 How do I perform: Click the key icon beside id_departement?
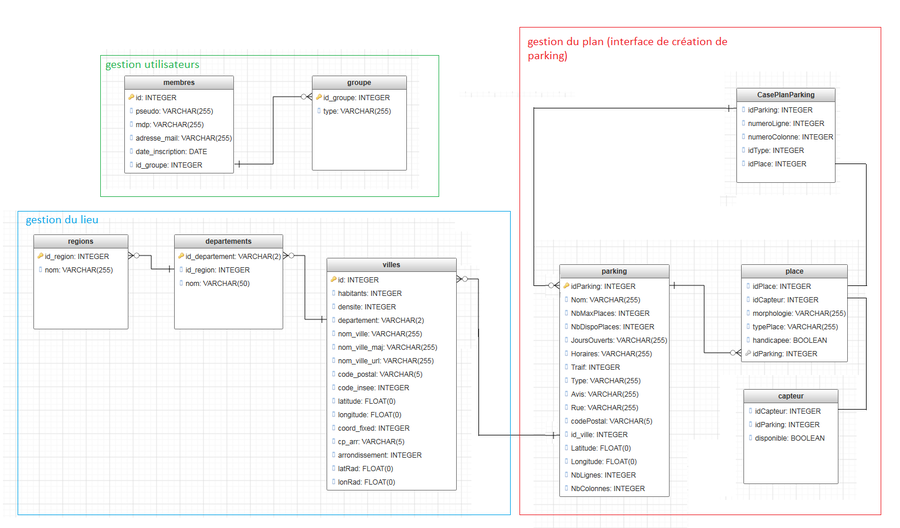coord(181,256)
